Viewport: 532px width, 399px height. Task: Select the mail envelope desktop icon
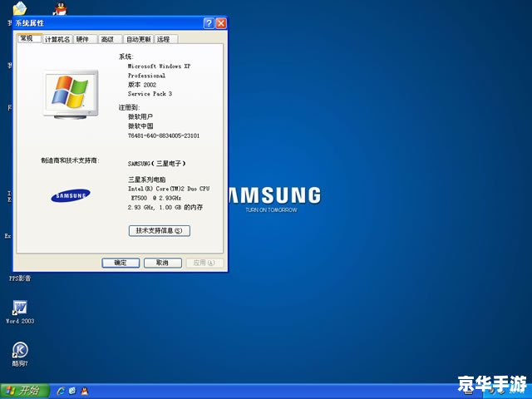20,8
